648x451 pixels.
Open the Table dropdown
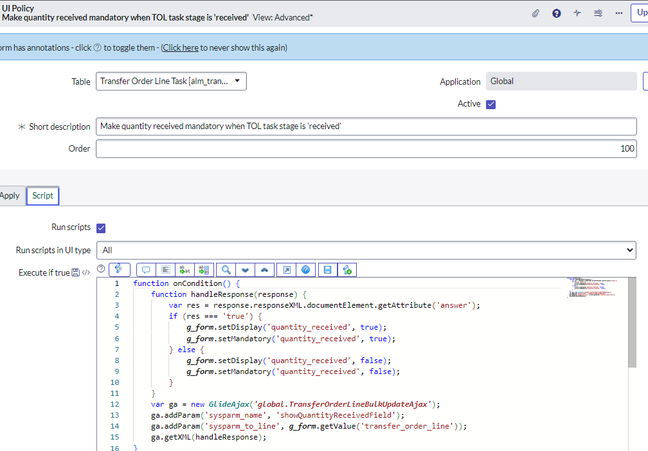coord(171,81)
